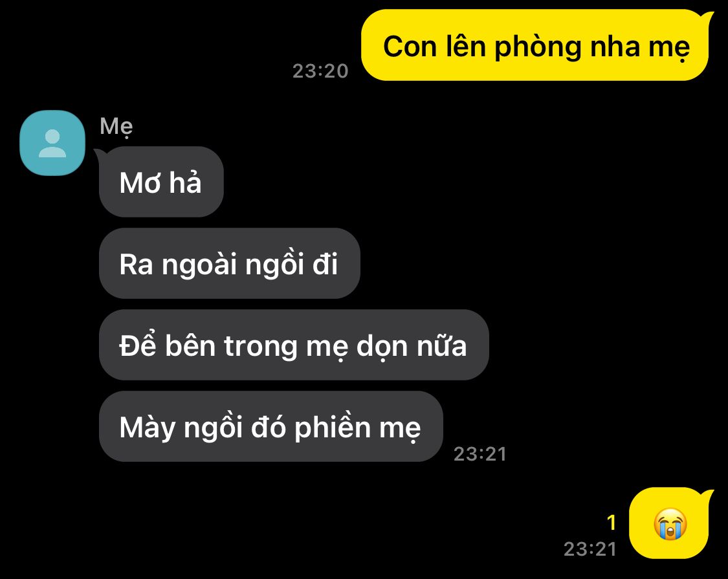Tap the 'Con lên phòng nha mẹ' bubble
This screenshot has height=579, width=728.
click(535, 45)
